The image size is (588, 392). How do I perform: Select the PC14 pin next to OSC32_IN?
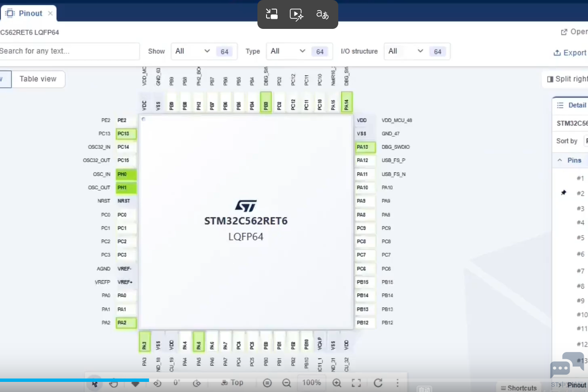coord(126,147)
